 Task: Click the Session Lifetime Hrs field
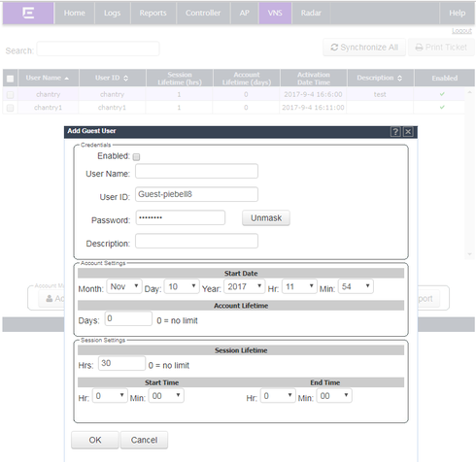[x=121, y=363]
